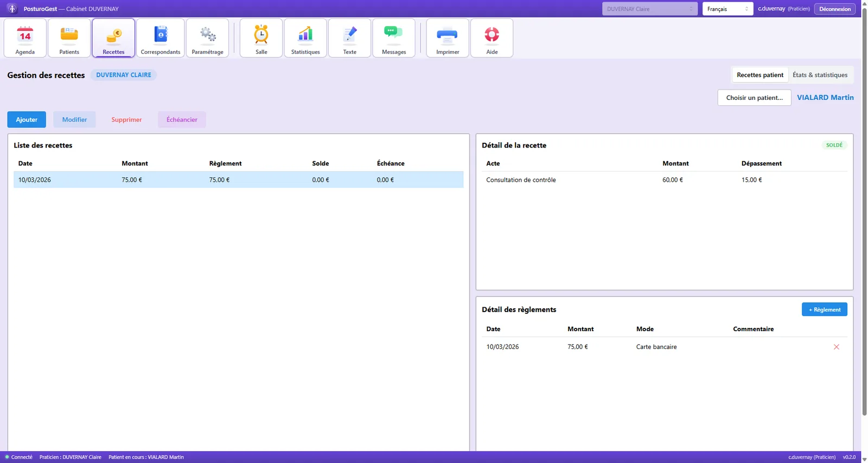Click the Déconnexion button
Viewport: 868px width, 463px height.
(x=835, y=9)
